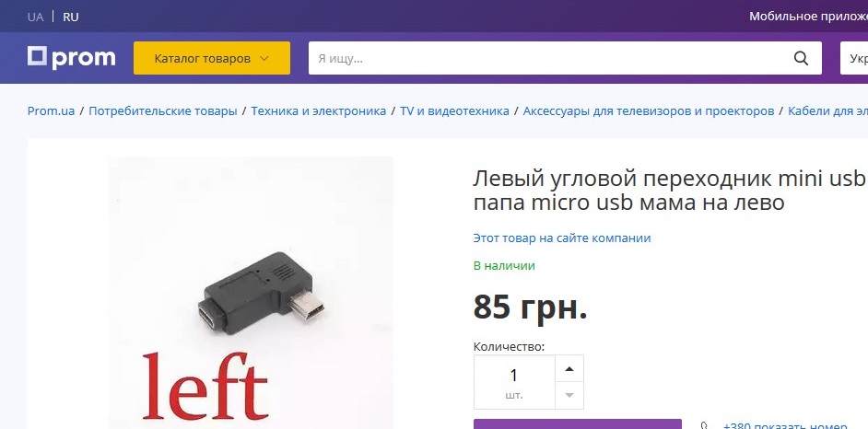Switch language to UA
The width and height of the screenshot is (868, 429).
tap(35, 17)
